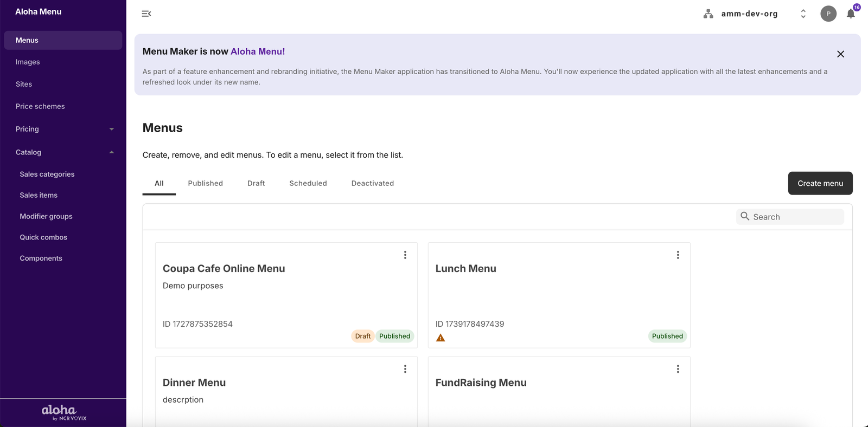Click the Aloha Menu! link in banner
Viewport: 868px width, 427px height.
pos(258,51)
